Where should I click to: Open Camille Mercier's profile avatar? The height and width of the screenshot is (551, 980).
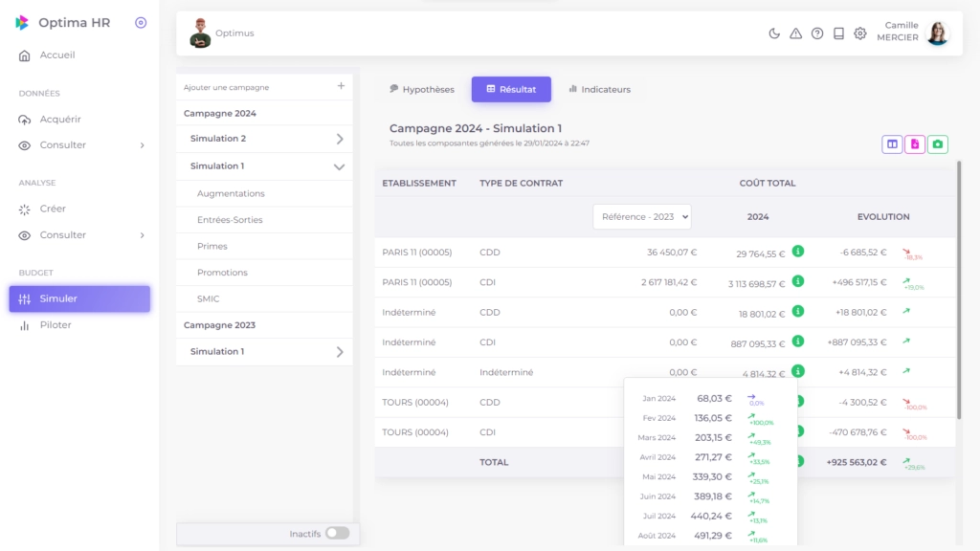938,33
